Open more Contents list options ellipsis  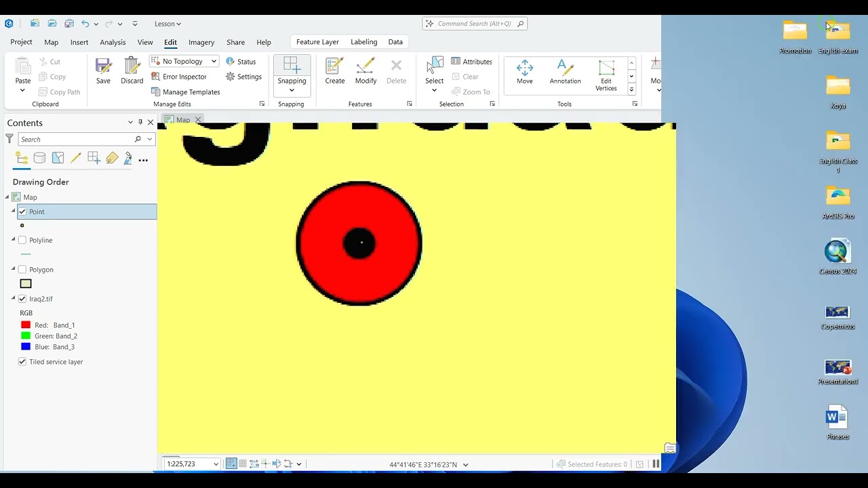143,160
